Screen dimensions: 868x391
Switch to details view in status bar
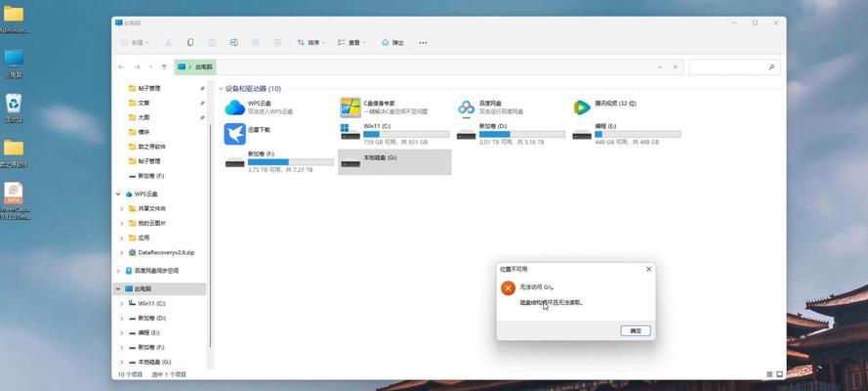[769, 375]
